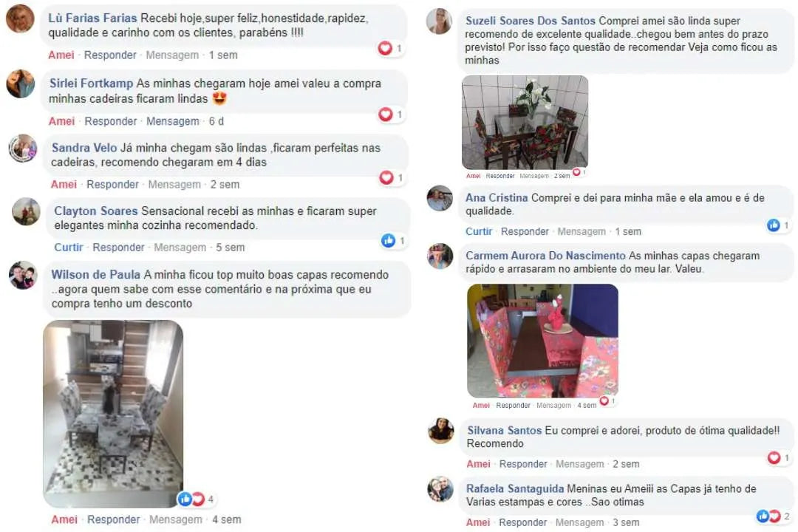The width and height of the screenshot is (798, 532).
Task: Click Sandra Velo's profile avatar
Action: point(23,149)
